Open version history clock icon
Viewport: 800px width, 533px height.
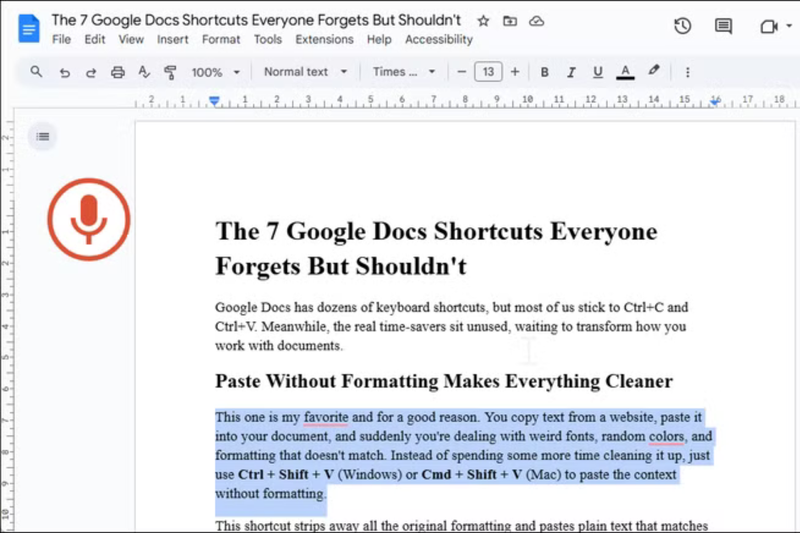click(682, 27)
